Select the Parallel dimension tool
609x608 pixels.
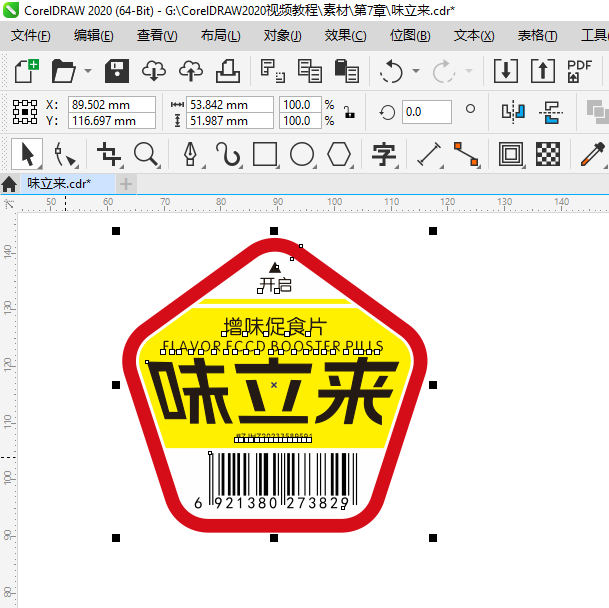click(x=429, y=154)
